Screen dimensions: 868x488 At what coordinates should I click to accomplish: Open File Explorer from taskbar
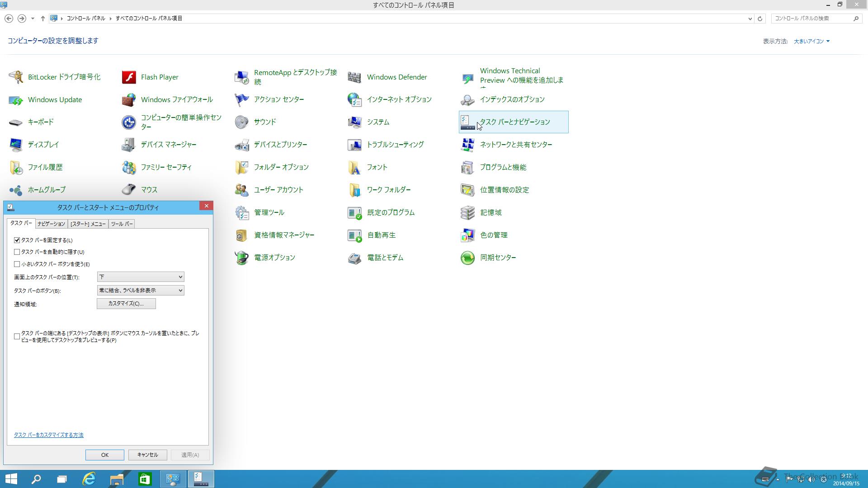[x=117, y=479]
